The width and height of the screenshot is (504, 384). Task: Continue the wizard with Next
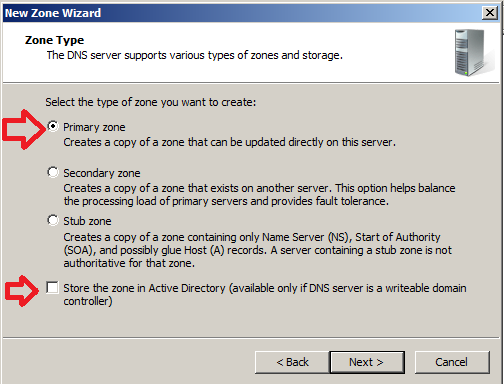tap(367, 362)
